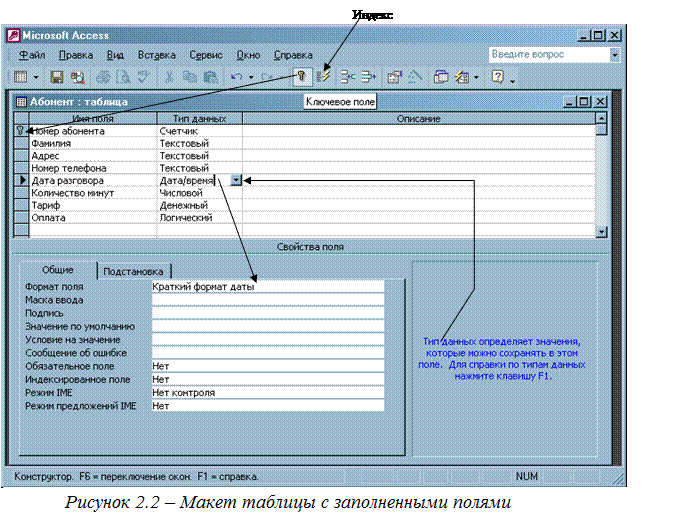Click the Database Window icon
This screenshot has width=685, height=523.
tap(441, 77)
